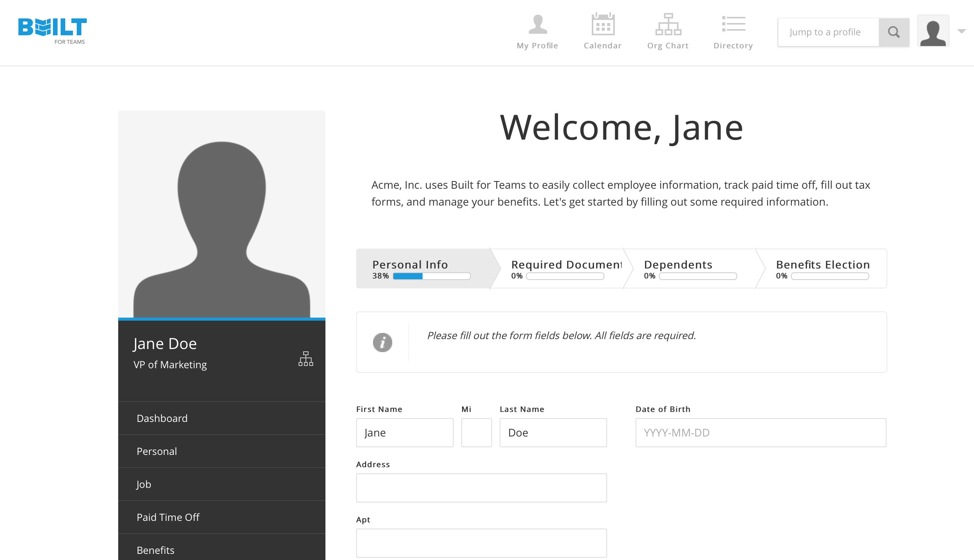This screenshot has width=974, height=560.
Task: Click the magnifier search button
Action: tap(893, 32)
